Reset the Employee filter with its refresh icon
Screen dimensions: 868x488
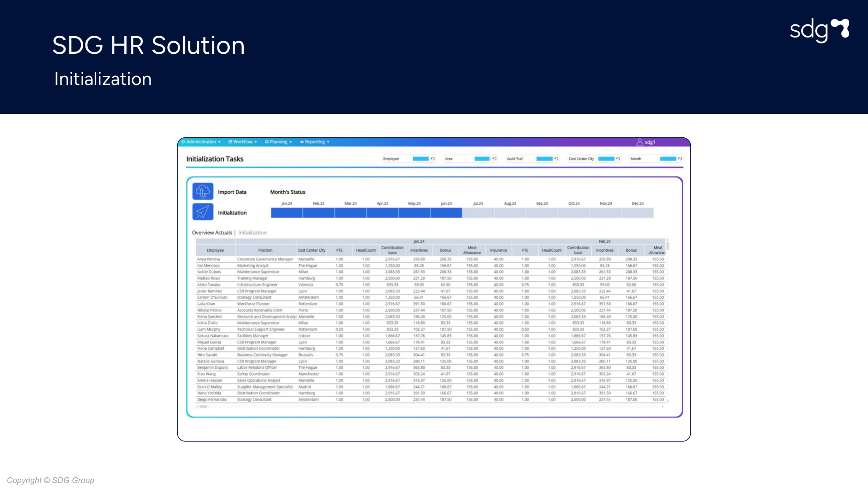pyautogui.click(x=433, y=159)
